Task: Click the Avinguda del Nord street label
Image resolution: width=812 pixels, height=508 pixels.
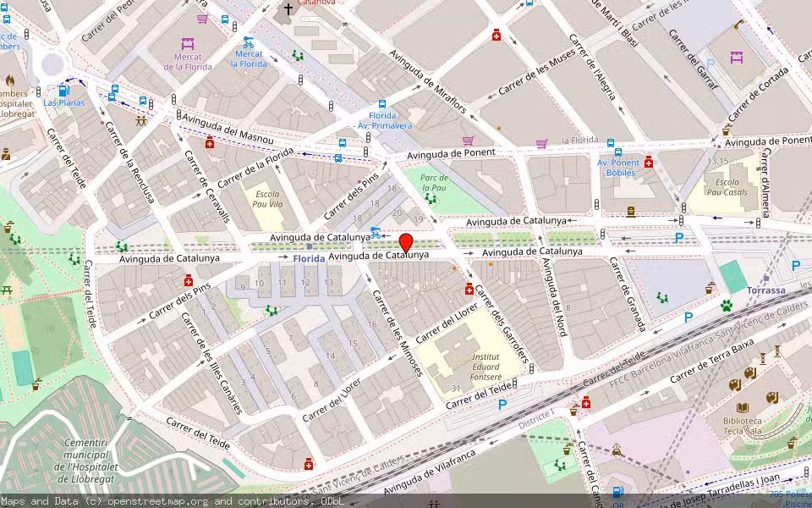Action: pos(553,296)
